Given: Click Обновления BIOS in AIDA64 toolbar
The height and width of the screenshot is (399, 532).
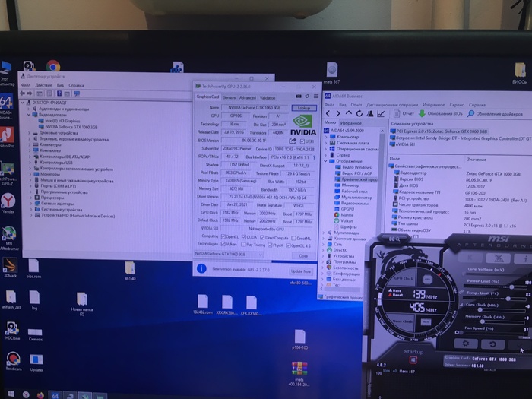Looking at the screenshot, I should tap(440, 114).
